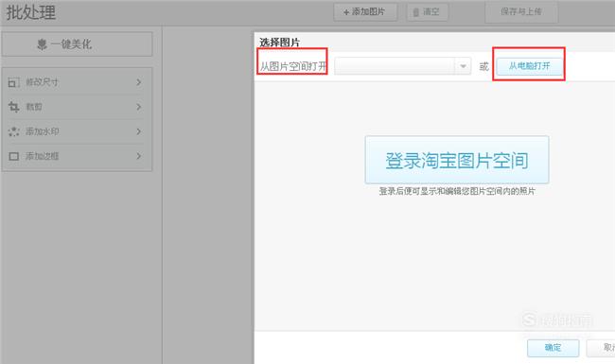Click the 选择图片 dialog title
The image size is (615, 364).
279,43
